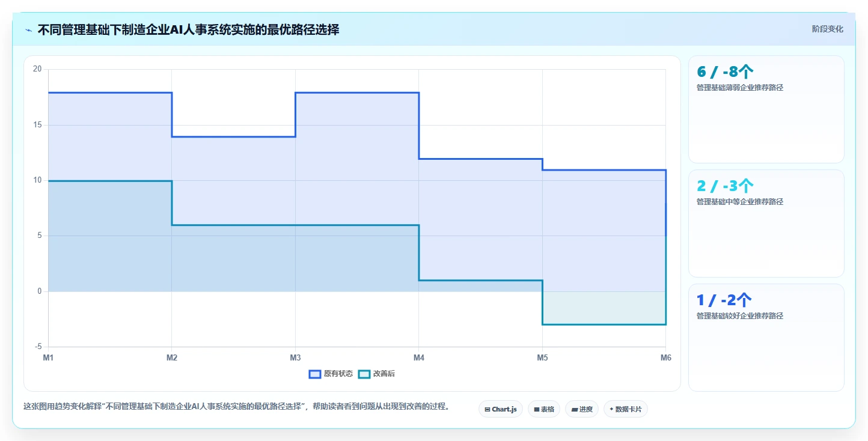This screenshot has width=868, height=441.
Task: Select the 6 / -8个 metric card
Action: [x=766, y=109]
